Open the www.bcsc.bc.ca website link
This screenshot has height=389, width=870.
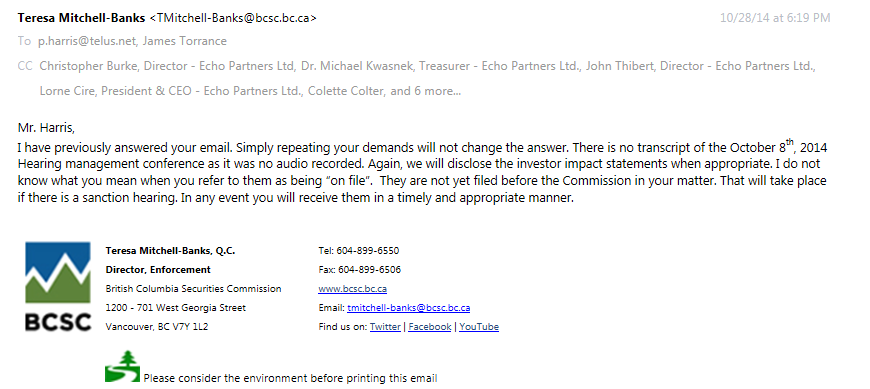click(352, 289)
